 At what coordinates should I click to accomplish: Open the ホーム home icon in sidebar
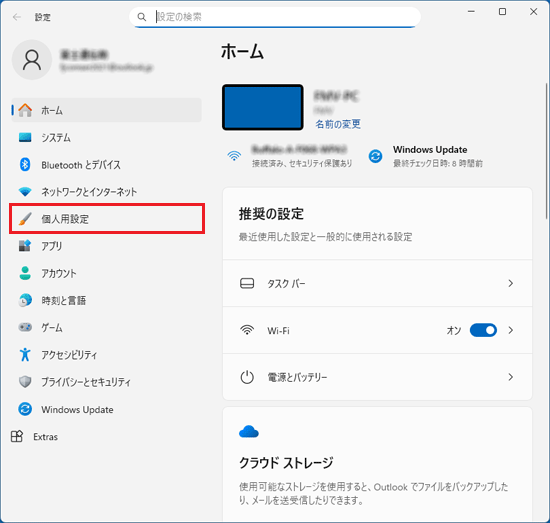pyautogui.click(x=25, y=110)
